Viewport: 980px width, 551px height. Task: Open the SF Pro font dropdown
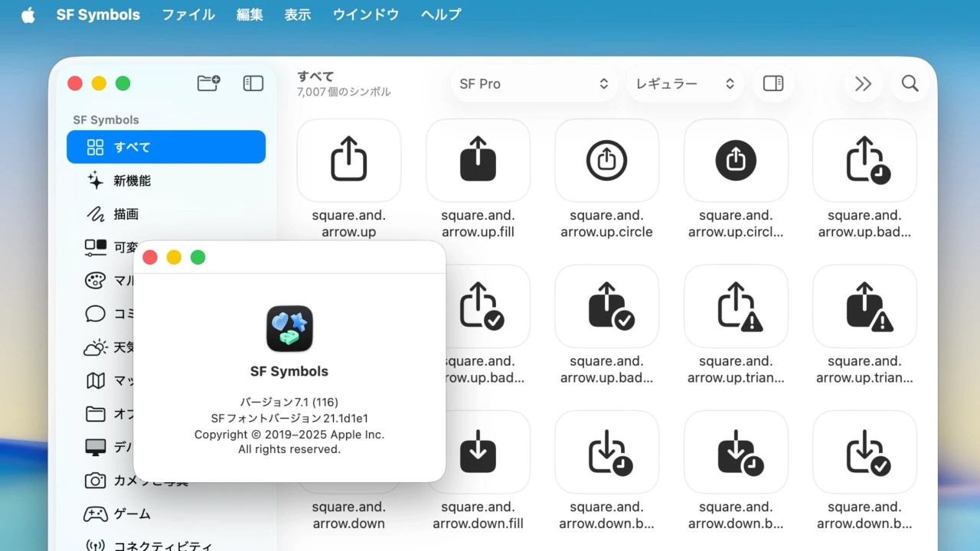534,83
